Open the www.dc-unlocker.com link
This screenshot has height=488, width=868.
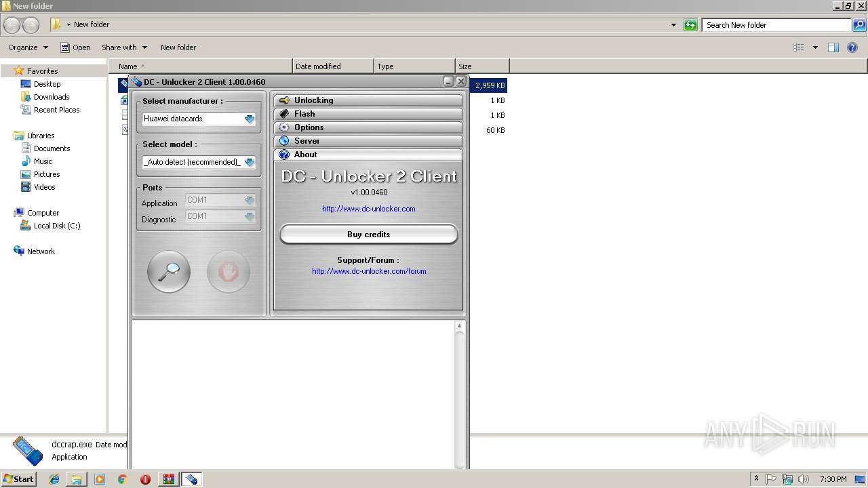pyautogui.click(x=369, y=209)
